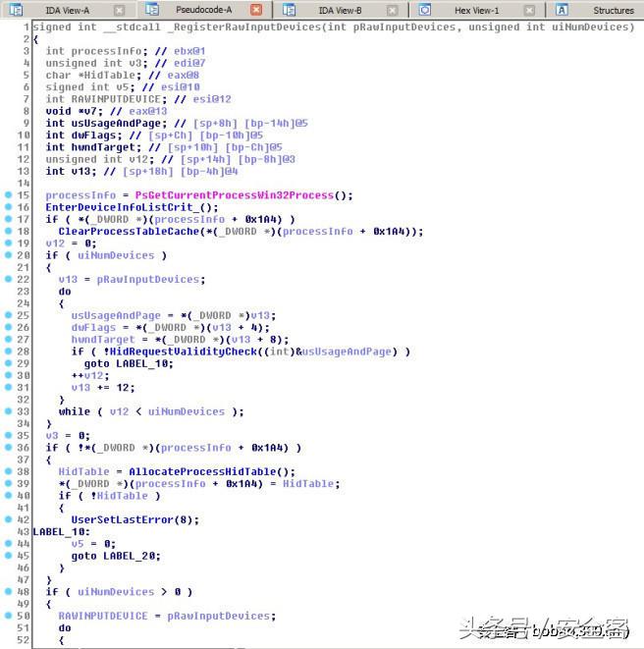644x649 pixels.
Task: Toggle breakpoint dot on line 18
Action: point(8,231)
